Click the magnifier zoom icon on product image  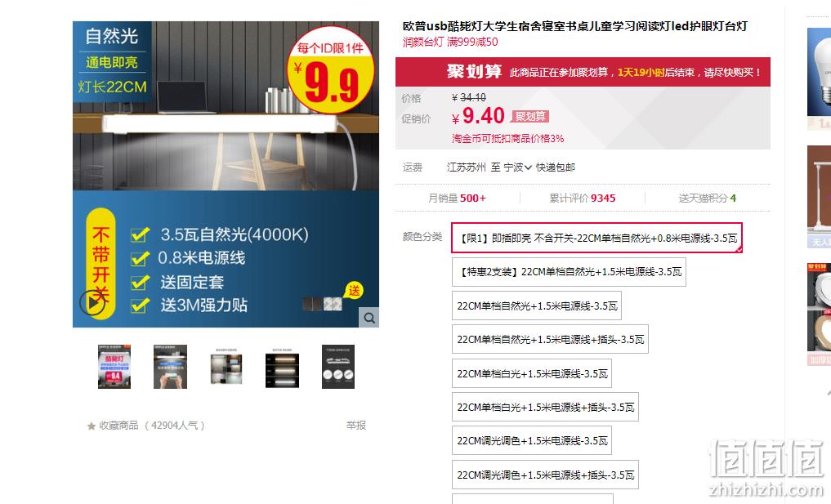[369, 318]
